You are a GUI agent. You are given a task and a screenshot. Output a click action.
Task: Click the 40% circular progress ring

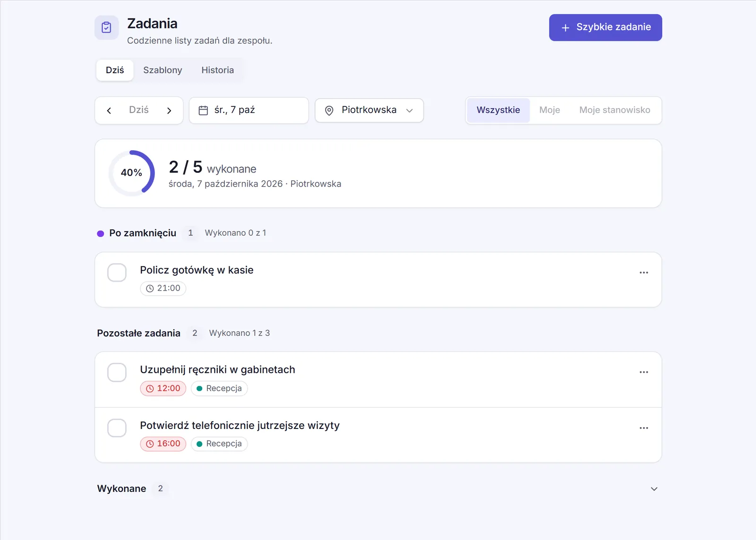click(x=132, y=173)
